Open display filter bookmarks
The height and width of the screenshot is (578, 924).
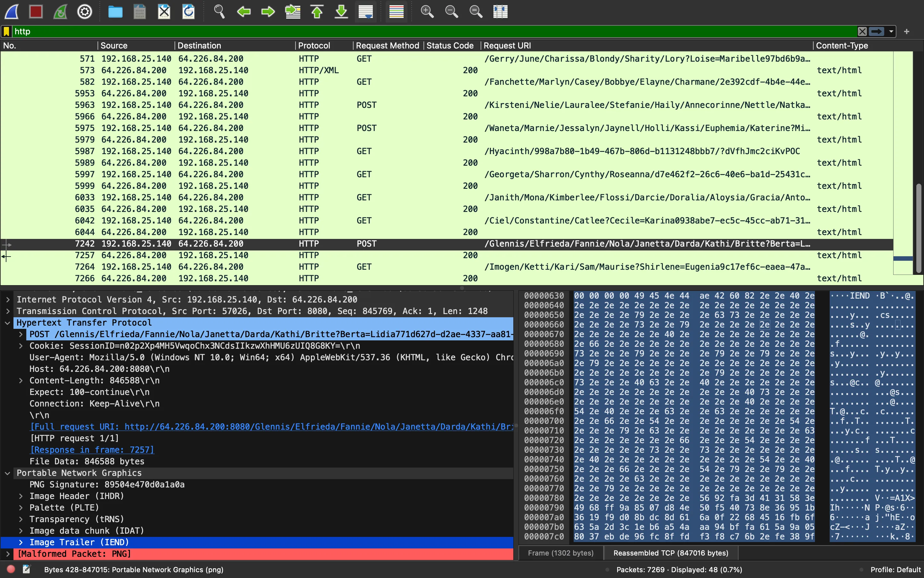(x=6, y=31)
